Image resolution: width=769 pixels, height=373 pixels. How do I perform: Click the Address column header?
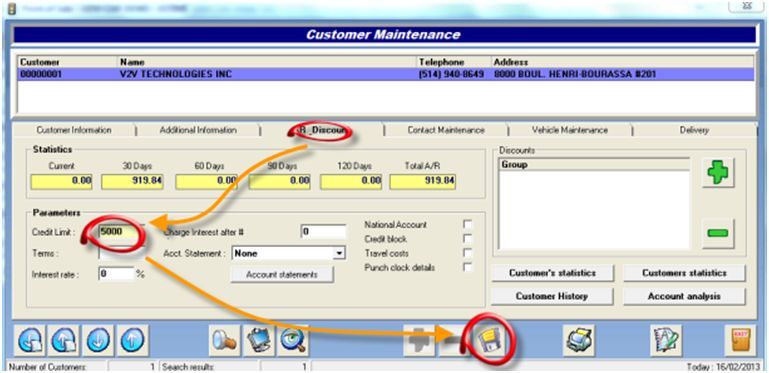623,62
